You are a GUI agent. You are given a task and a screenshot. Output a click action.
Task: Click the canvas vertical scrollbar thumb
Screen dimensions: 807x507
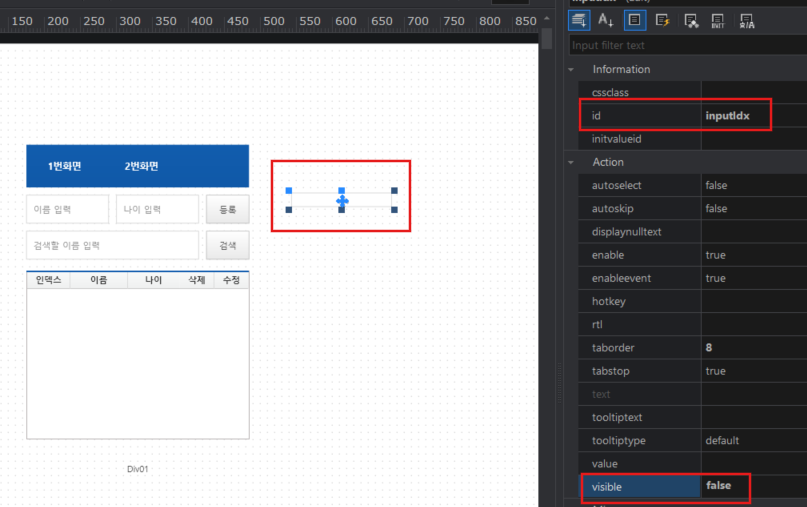pos(547,39)
